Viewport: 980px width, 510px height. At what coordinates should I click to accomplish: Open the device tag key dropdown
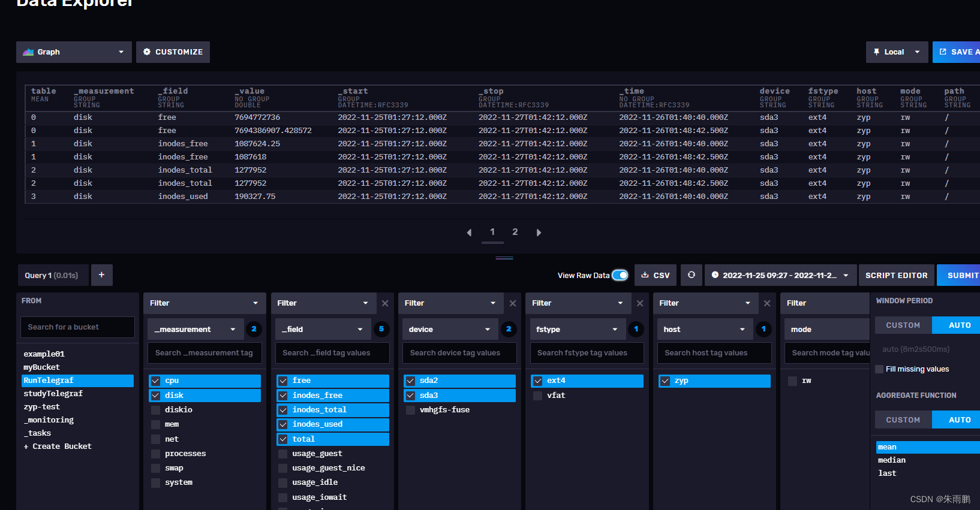click(x=450, y=330)
